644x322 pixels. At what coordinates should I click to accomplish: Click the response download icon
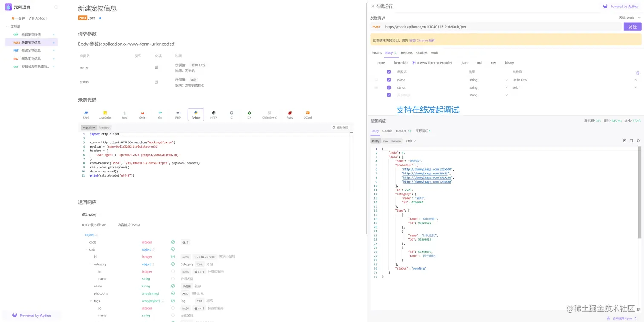click(625, 141)
